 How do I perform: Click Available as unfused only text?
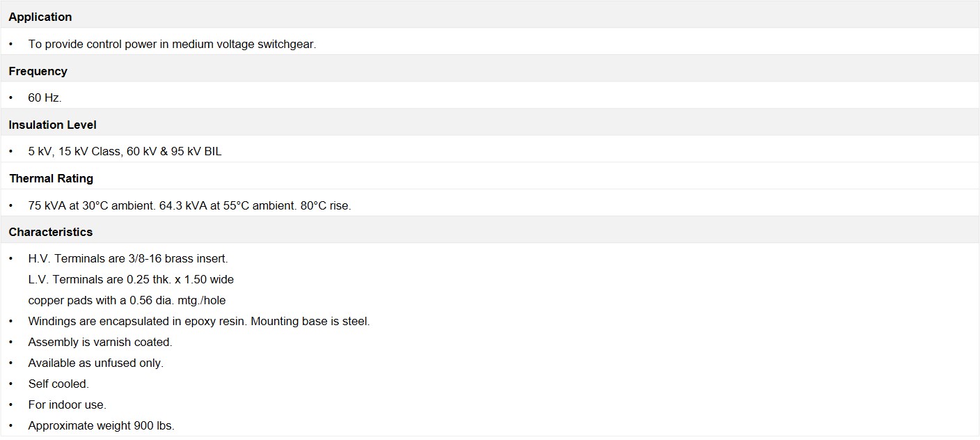(x=95, y=363)
